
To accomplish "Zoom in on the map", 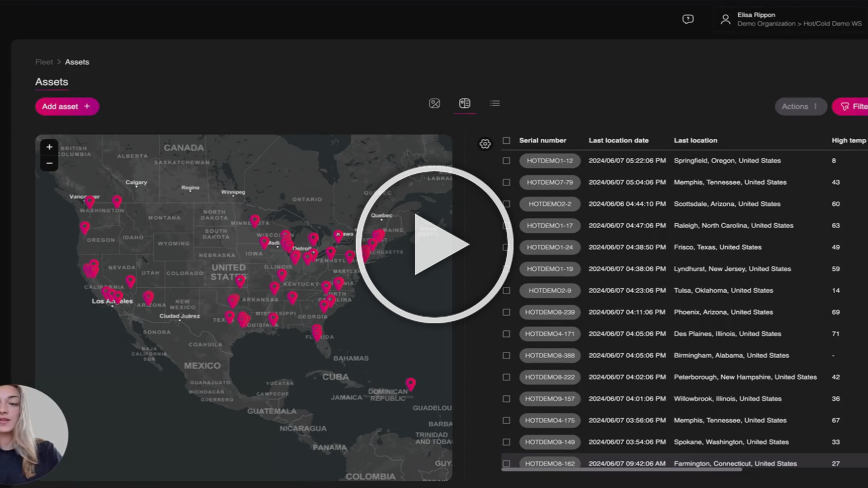I will [x=49, y=147].
